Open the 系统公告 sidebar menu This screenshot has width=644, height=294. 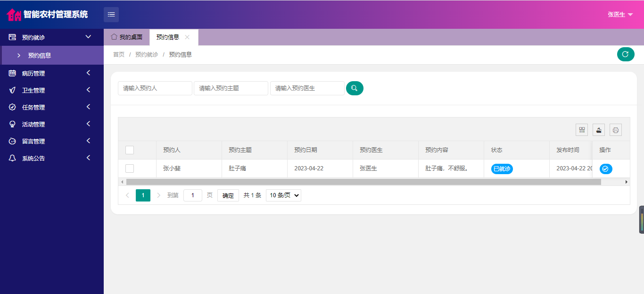52,158
